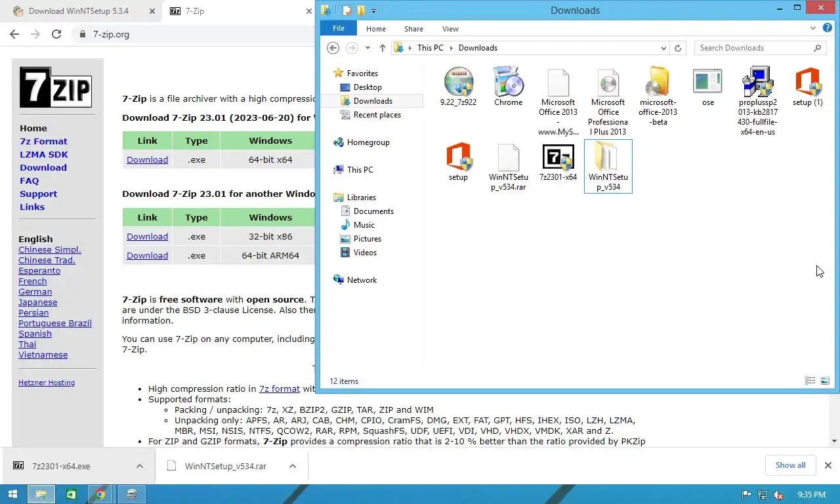Select the Office setup file without a number
Viewport: 840px width, 504px height.
(458, 162)
